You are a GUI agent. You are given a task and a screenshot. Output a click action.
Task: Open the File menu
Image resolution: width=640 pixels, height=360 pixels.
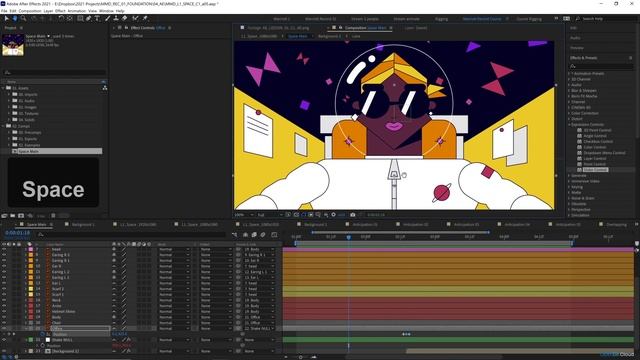tap(4, 11)
